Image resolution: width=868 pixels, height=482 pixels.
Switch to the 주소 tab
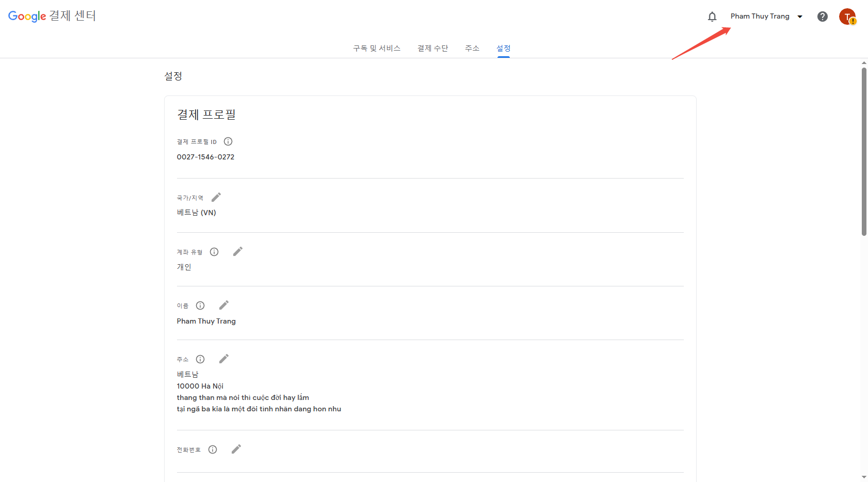pyautogui.click(x=472, y=48)
